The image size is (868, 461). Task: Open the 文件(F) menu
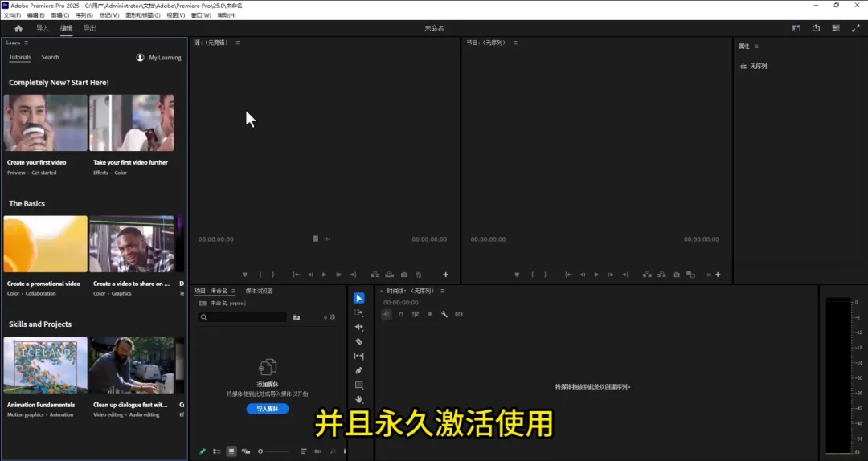pos(12,15)
